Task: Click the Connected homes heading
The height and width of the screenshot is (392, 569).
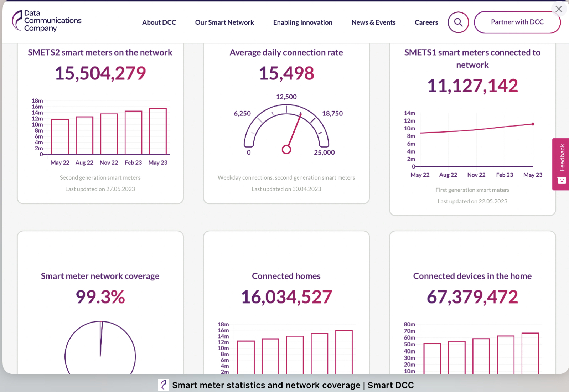Action: tap(286, 276)
